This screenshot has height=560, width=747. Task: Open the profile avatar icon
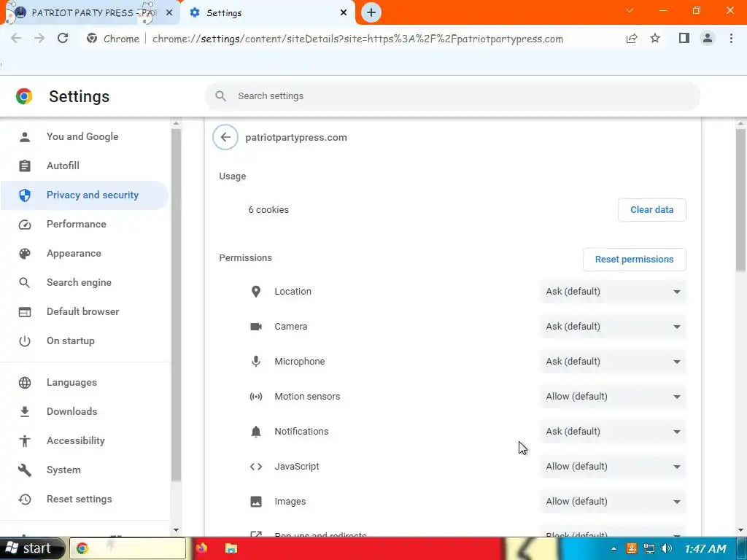point(708,39)
